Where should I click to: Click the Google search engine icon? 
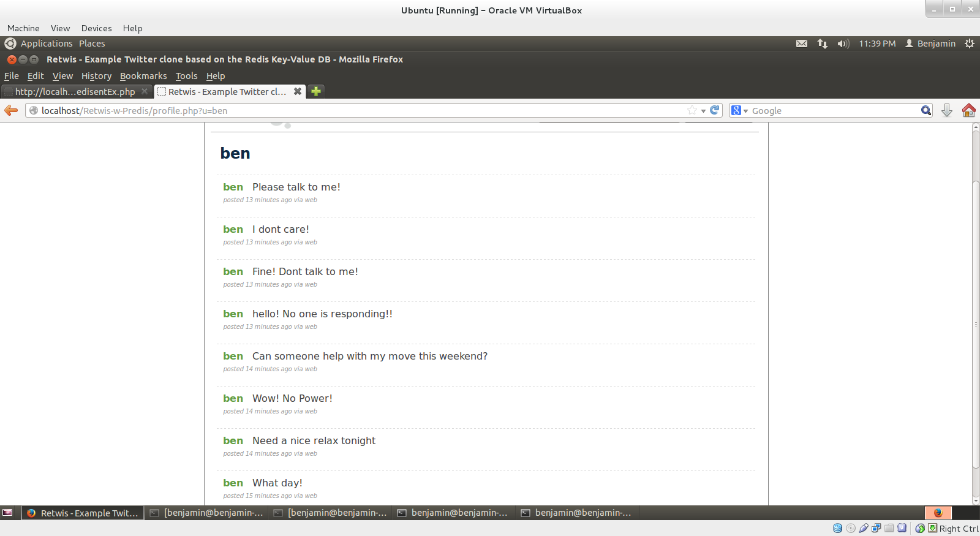coord(736,110)
